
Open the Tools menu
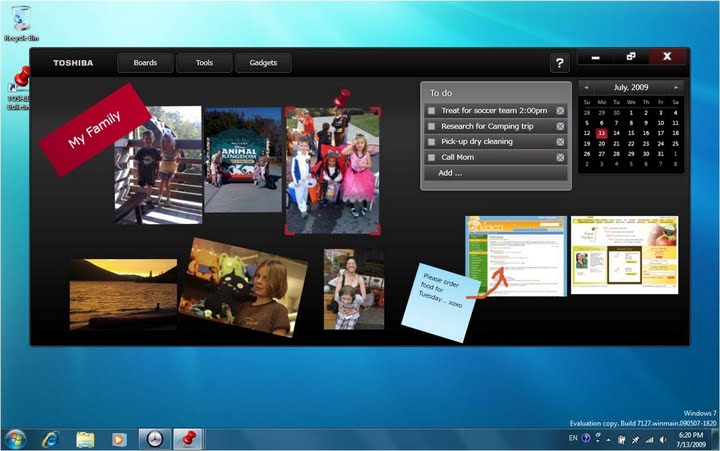click(x=204, y=63)
